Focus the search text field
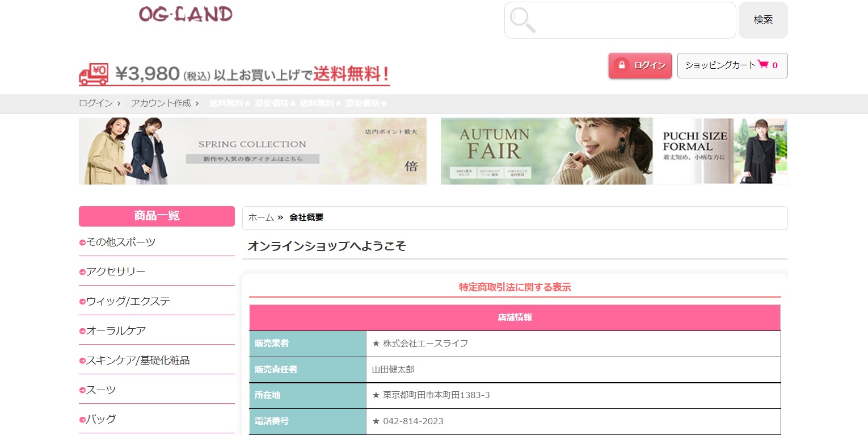 click(x=633, y=20)
